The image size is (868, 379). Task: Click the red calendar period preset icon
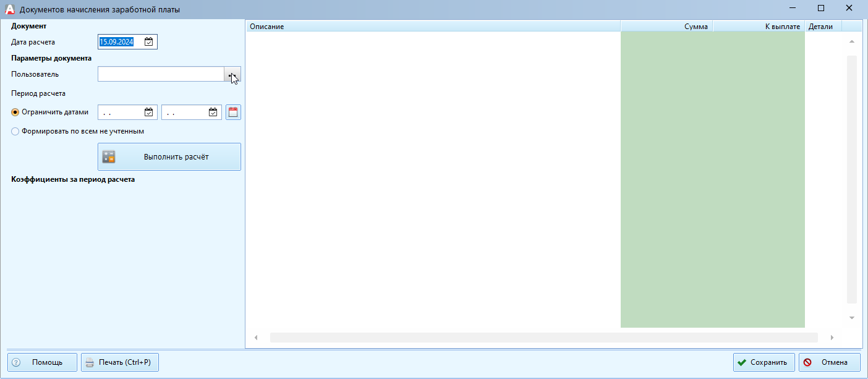[233, 113]
